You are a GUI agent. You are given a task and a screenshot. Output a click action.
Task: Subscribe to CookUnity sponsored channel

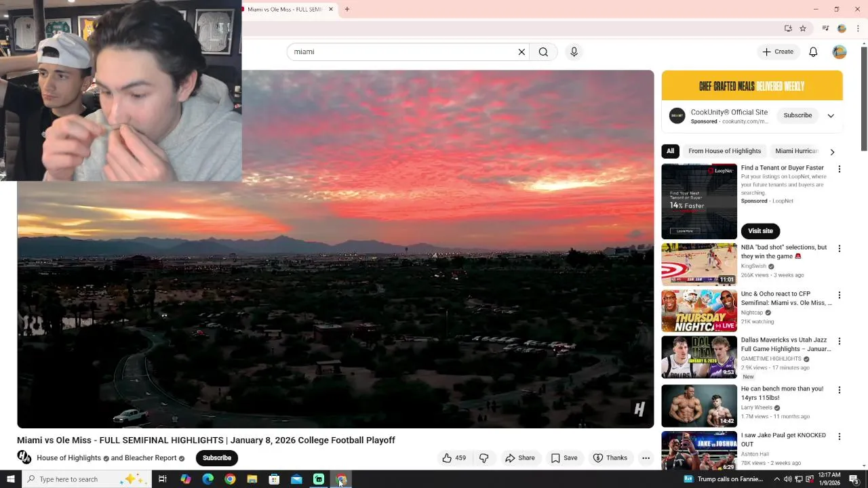[x=797, y=115]
